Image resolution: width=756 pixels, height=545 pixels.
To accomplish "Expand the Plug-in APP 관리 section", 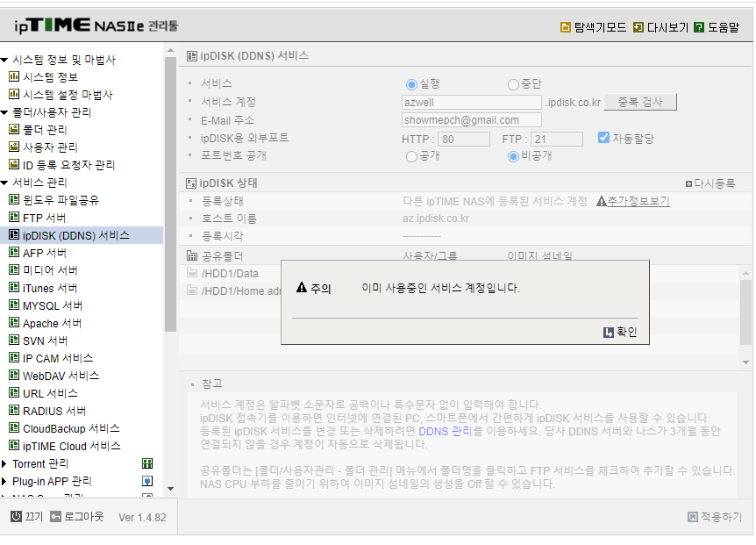I will [x=4, y=481].
